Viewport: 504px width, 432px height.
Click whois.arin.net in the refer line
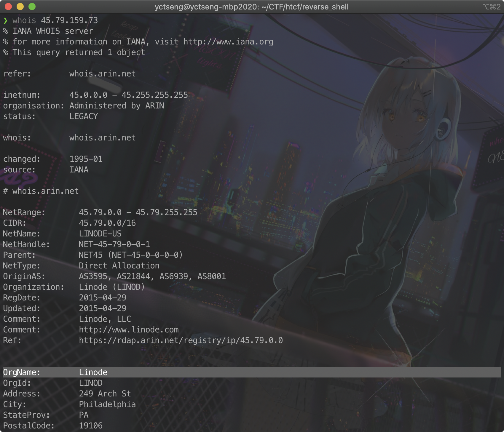[x=103, y=74]
